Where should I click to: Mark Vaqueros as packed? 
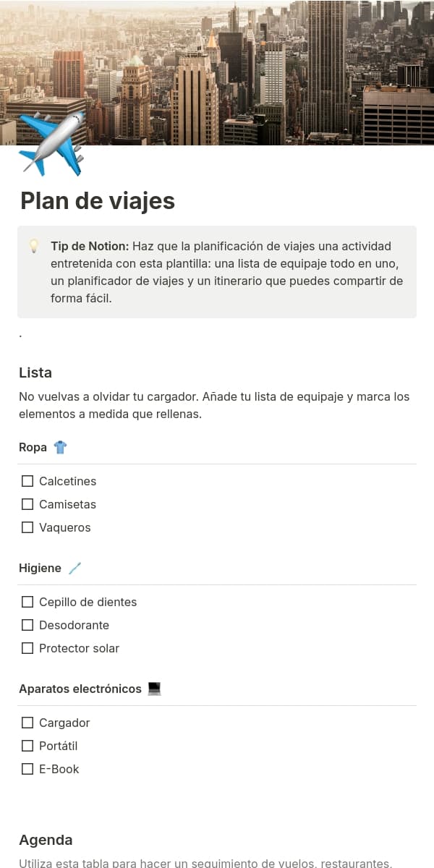(x=27, y=527)
